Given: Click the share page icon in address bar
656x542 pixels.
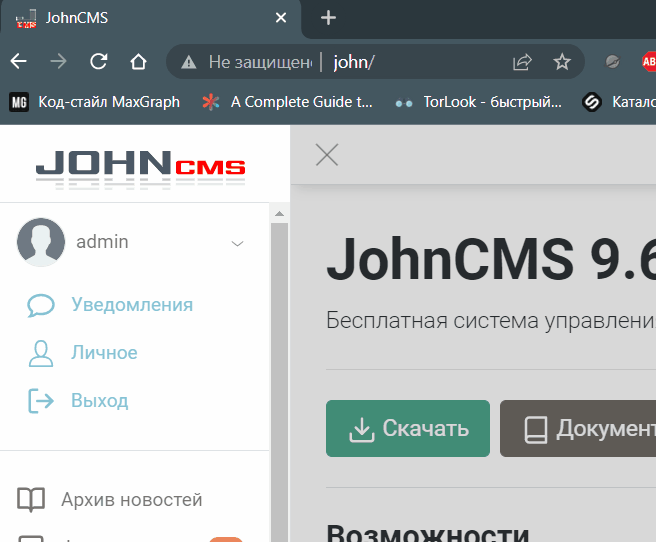Looking at the screenshot, I should [522, 62].
